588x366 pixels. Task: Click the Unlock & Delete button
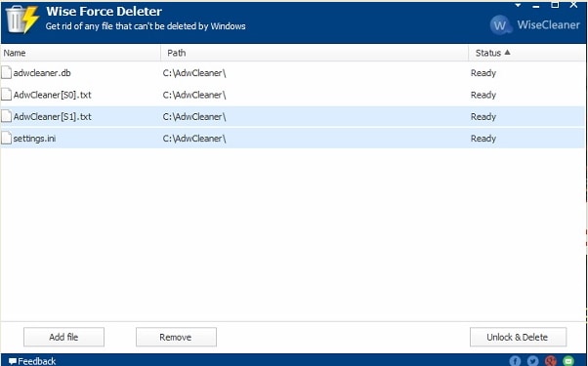click(518, 337)
